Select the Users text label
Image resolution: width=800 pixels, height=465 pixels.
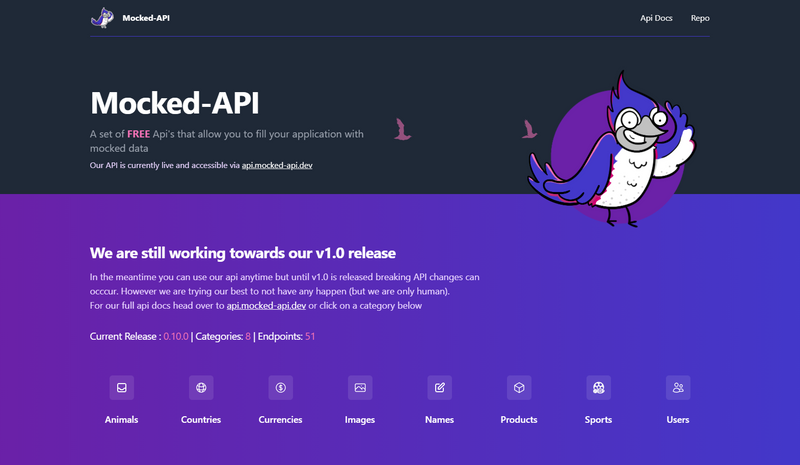point(678,420)
